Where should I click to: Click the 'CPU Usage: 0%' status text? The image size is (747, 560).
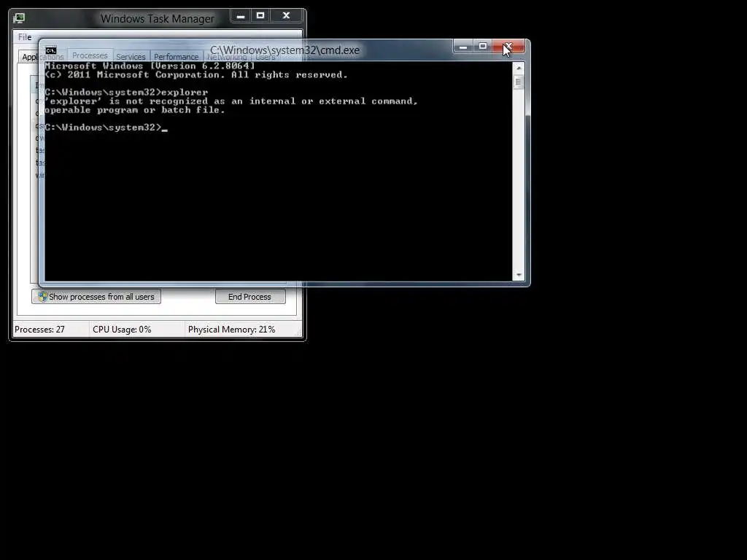click(x=122, y=330)
